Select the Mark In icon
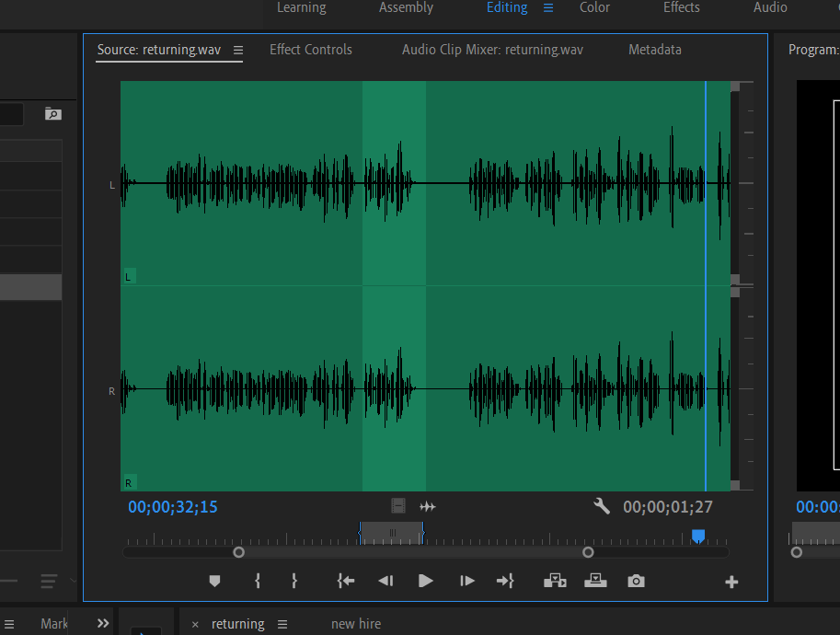The height and width of the screenshot is (635, 840). (x=258, y=581)
